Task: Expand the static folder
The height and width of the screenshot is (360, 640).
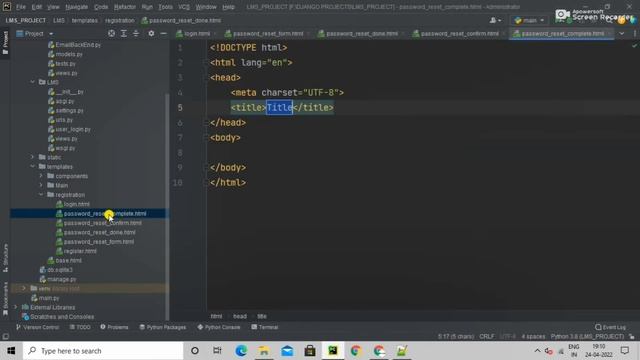Action: click(x=33, y=157)
